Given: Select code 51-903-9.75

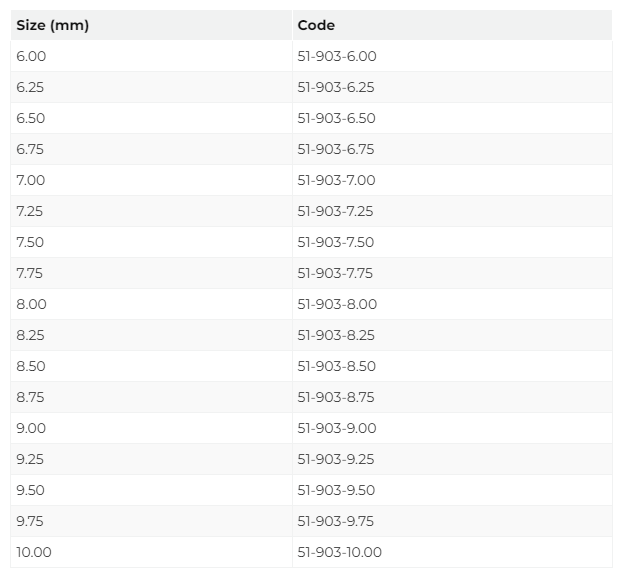Looking at the screenshot, I should [336, 521].
